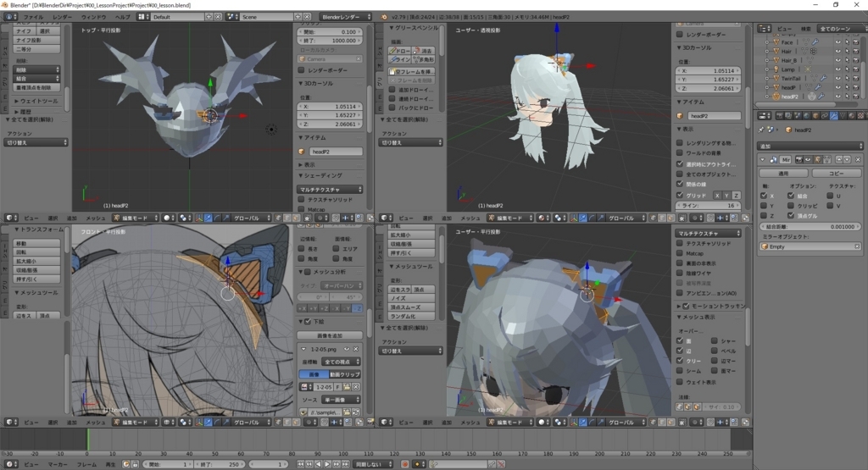Open the 同期しない sync dropdown in timeline
The width and height of the screenshot is (868, 470).
(x=374, y=464)
